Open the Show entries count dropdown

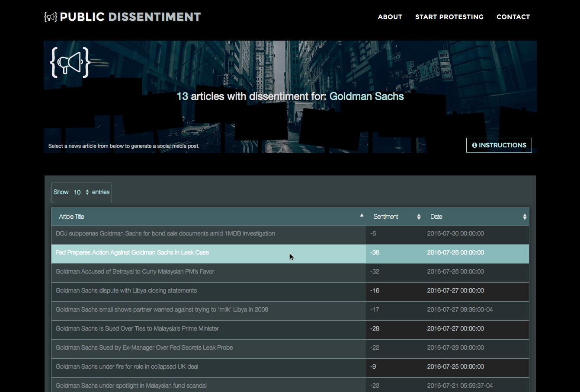coord(81,192)
